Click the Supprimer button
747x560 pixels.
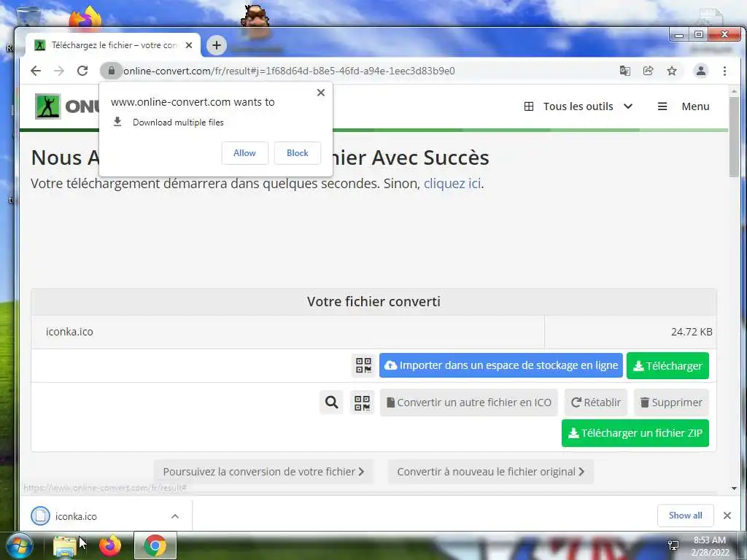click(x=671, y=402)
